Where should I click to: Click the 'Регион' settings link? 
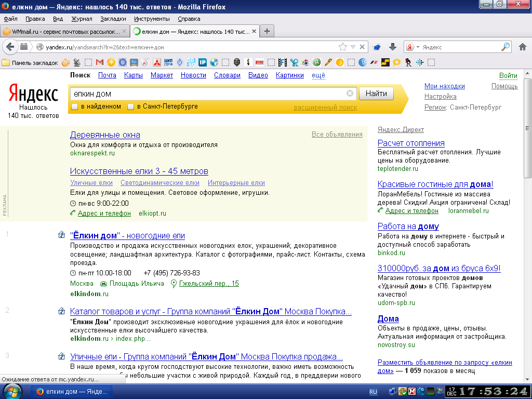click(435, 107)
